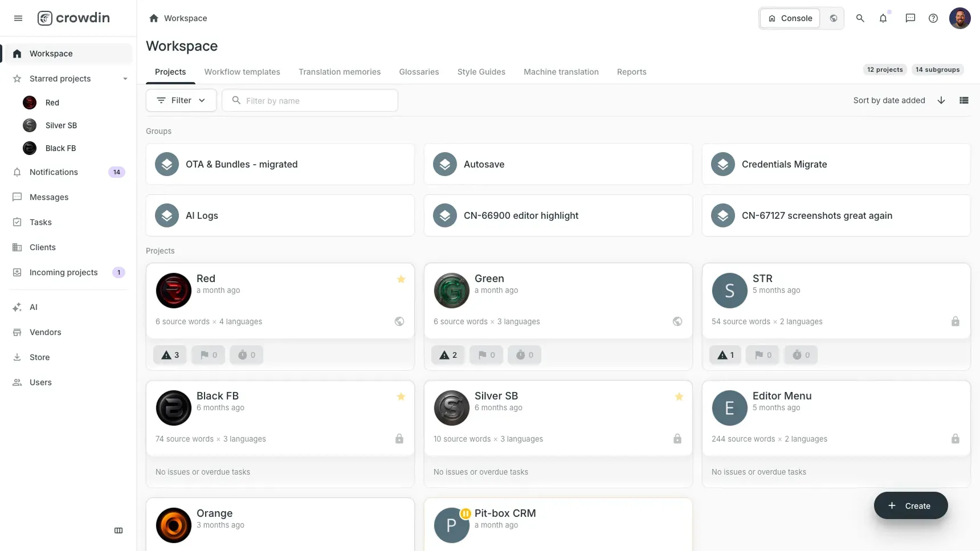Viewport: 980px width, 551px height.
Task: Reverse sort order arrow icon
Action: [x=941, y=100]
